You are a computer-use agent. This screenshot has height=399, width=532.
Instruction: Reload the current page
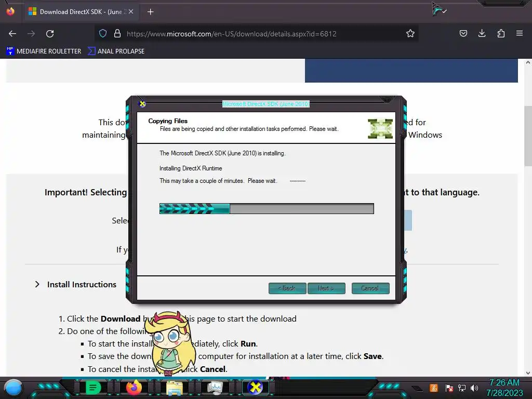tap(50, 34)
